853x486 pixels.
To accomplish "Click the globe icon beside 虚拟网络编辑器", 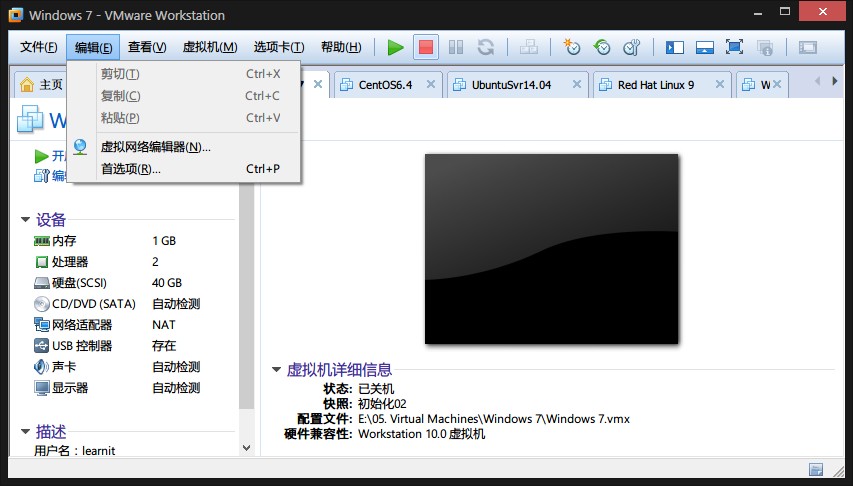I will pos(80,147).
